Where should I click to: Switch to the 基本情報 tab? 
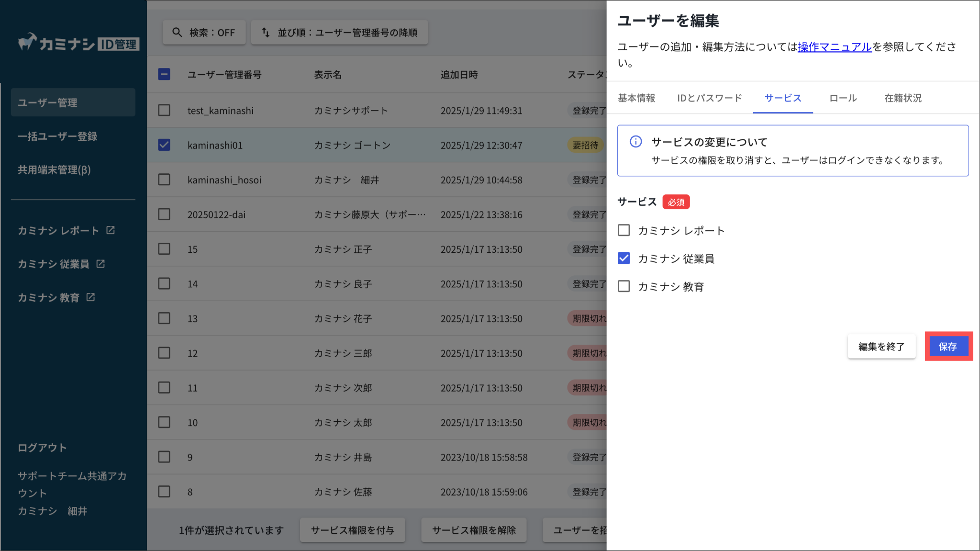(636, 98)
